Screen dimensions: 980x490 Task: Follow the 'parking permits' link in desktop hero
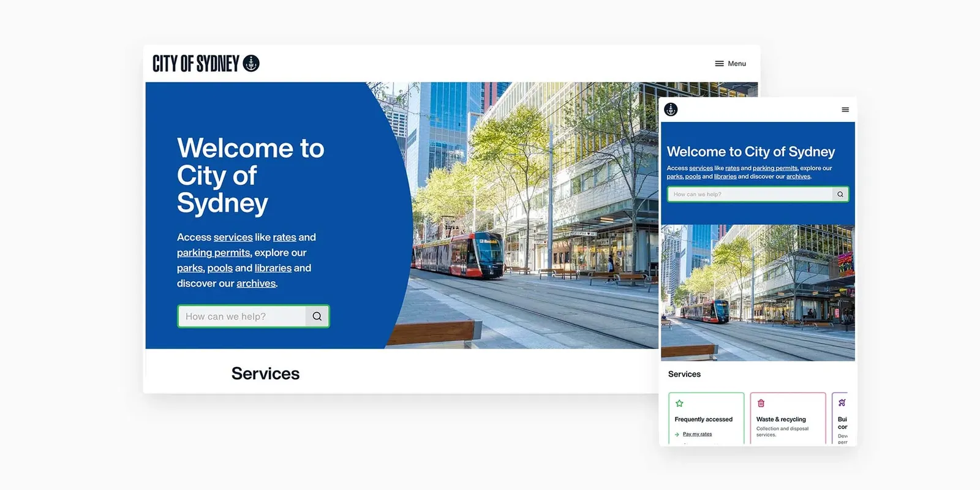click(213, 252)
